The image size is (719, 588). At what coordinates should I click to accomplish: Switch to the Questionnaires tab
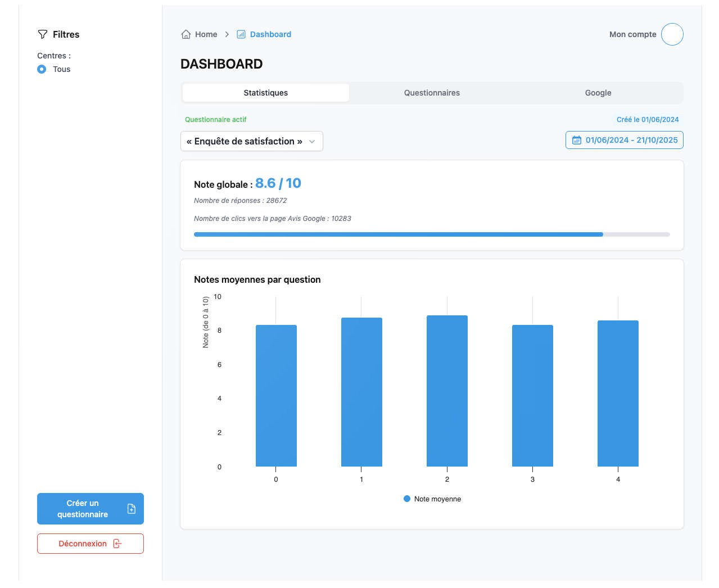[x=432, y=93]
